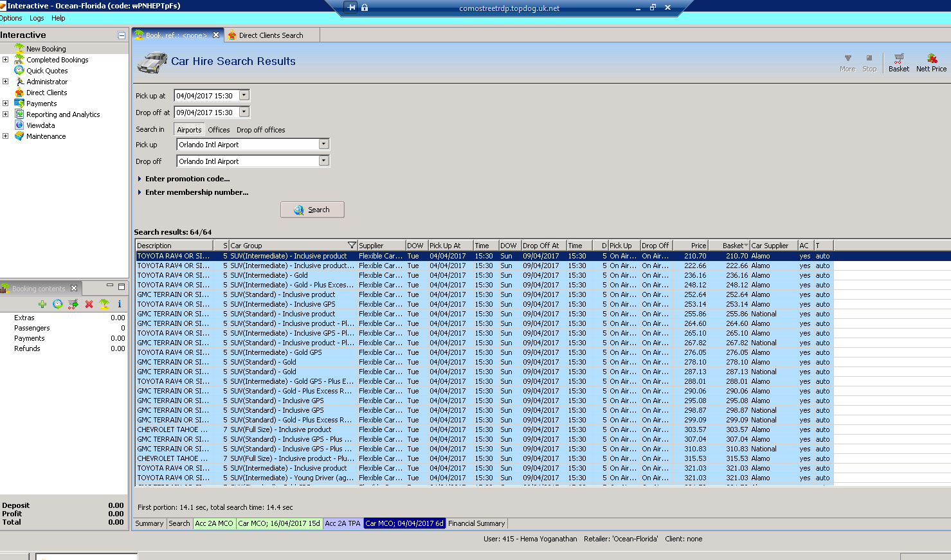
Task: Expand Enter promotion code section
Action: coord(187,179)
